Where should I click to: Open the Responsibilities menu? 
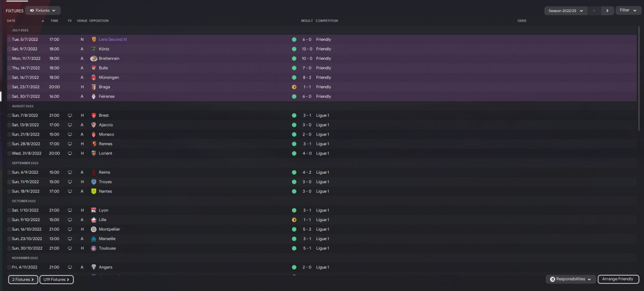(571, 279)
